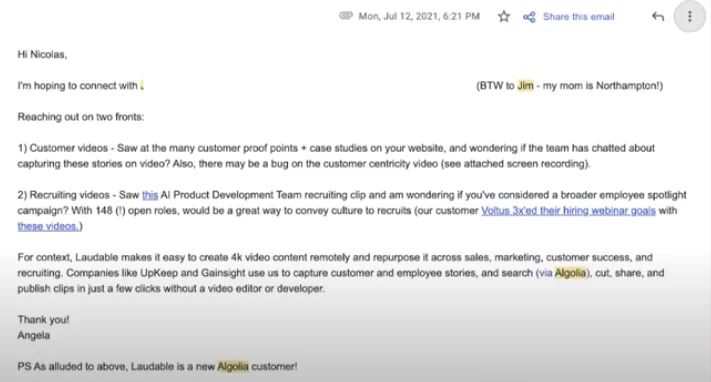Screen dimensions: 711x382
Task: Click the text '2) Recruiting videos'
Action: click(63, 195)
